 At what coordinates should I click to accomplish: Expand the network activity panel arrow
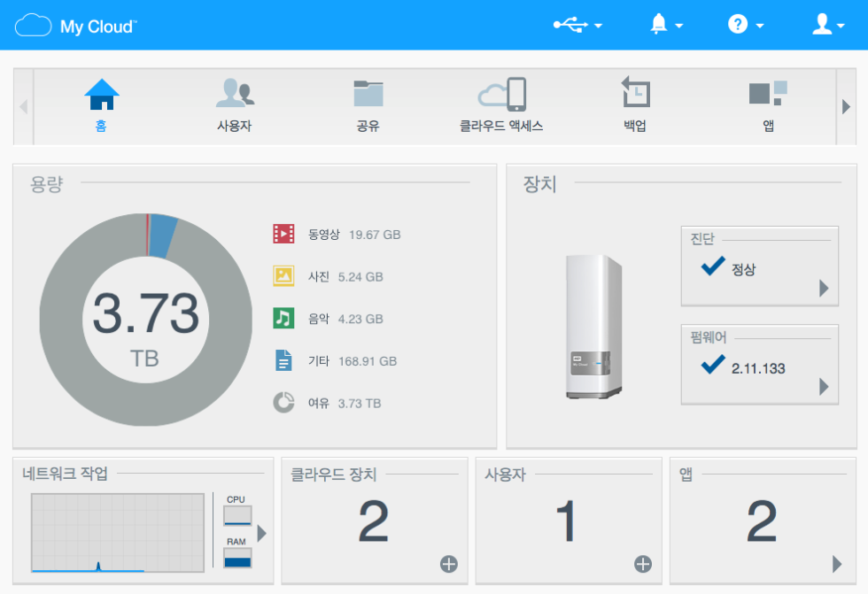click(x=262, y=534)
